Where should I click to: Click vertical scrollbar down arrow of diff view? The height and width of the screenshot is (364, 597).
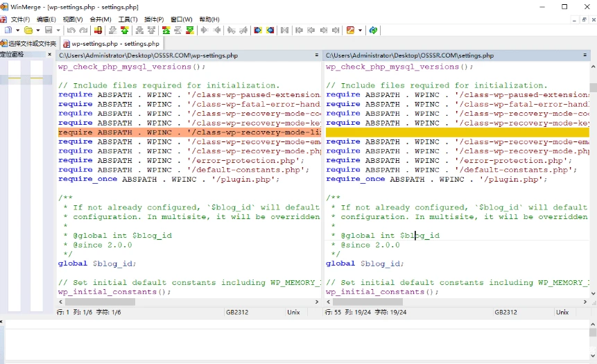point(593,293)
